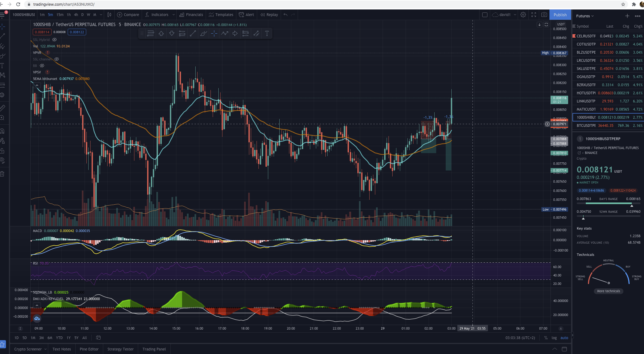Enable magnet mode in the left sidebar
644x354 pixels.
point(2,131)
